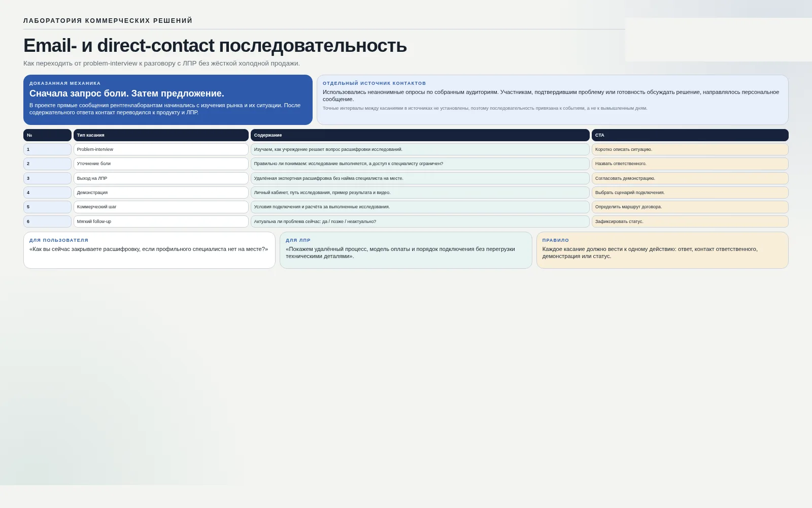Click the row number '6' cell
The height and width of the screenshot is (508, 812).
point(47,221)
